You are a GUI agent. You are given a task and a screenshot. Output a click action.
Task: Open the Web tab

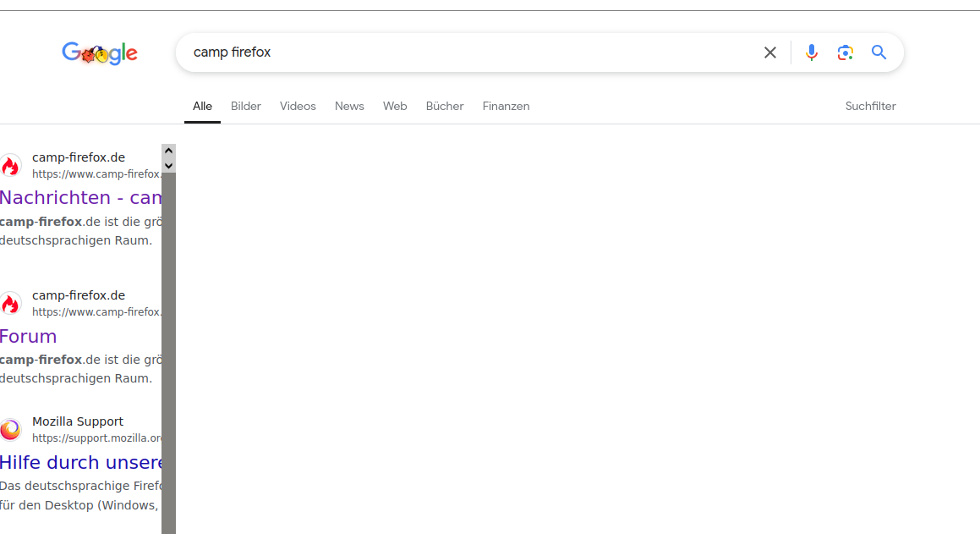click(x=394, y=107)
